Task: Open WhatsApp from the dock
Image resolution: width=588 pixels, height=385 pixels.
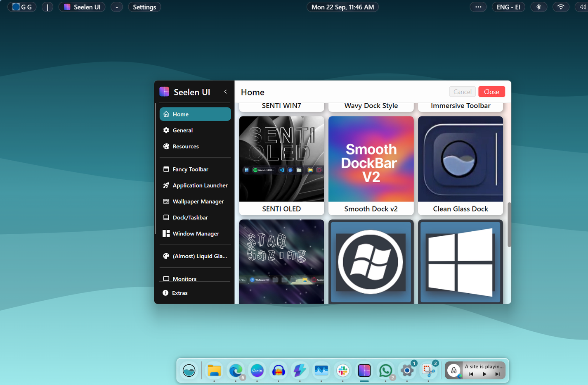Action: [x=385, y=371]
